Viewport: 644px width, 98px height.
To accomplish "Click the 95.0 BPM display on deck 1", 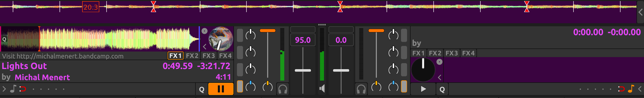I will pyautogui.click(x=303, y=40).
